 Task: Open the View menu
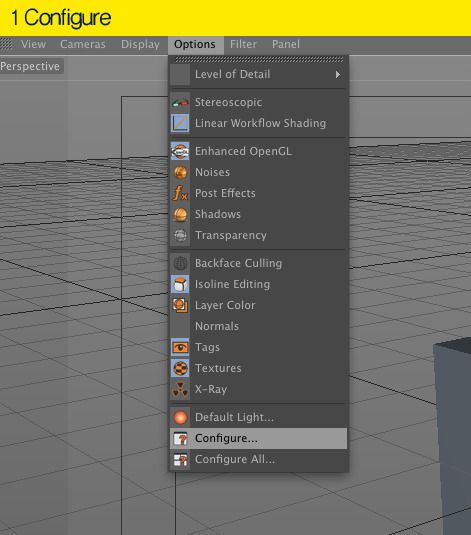pos(33,44)
